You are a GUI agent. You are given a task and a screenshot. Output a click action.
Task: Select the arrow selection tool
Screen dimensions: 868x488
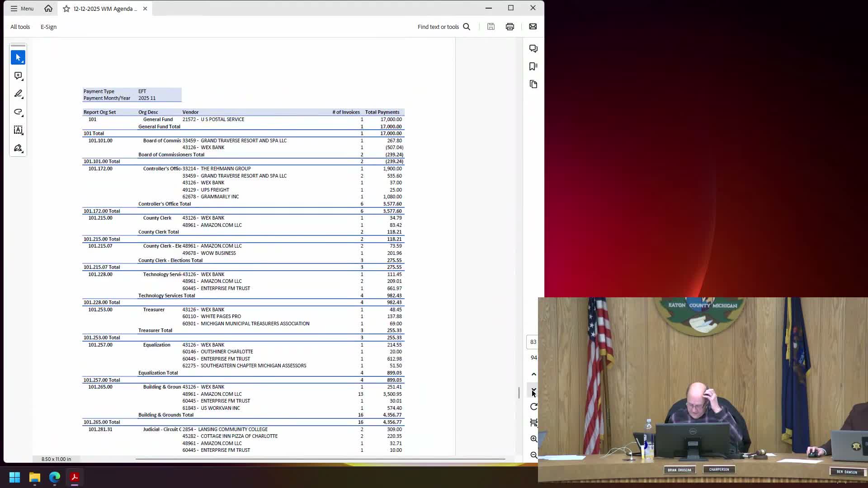(18, 57)
